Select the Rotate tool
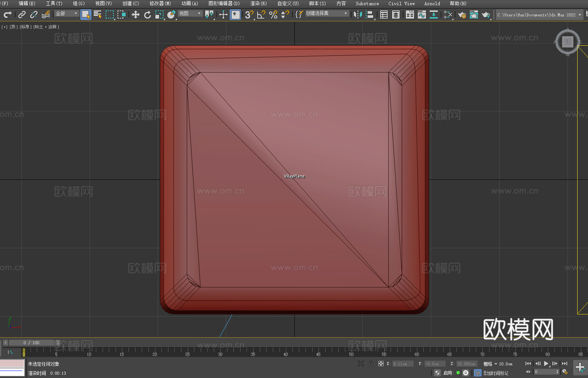Screen dimensions: 588x378 [148, 14]
